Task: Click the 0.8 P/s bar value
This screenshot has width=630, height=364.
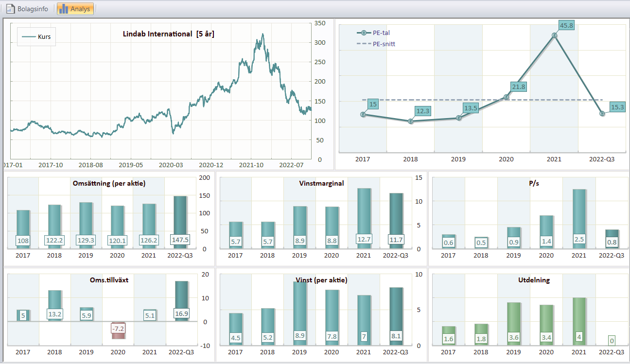Action: pyautogui.click(x=611, y=242)
